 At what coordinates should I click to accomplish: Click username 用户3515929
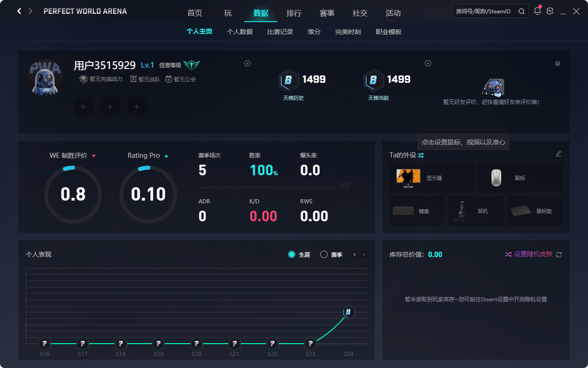click(x=105, y=65)
